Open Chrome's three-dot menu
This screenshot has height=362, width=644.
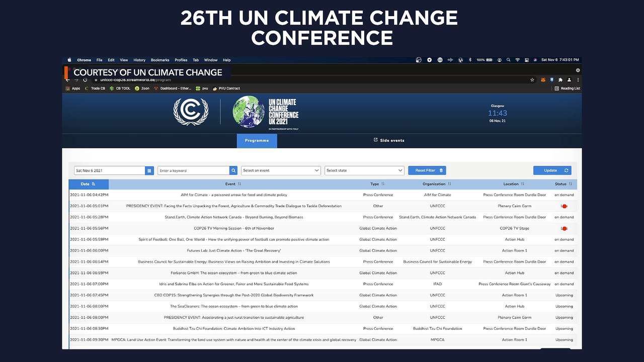(578, 79)
